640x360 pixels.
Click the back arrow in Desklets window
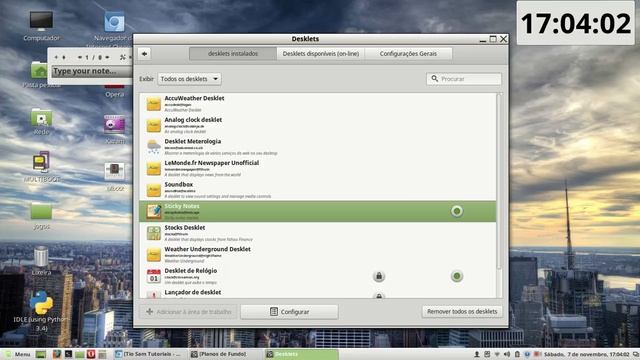[144, 53]
